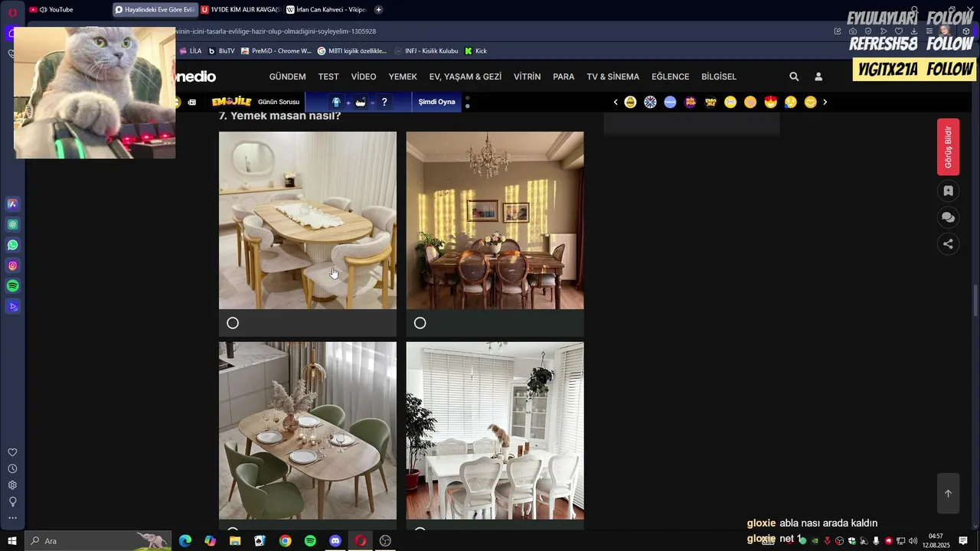Open Google Chrome from the Windows taskbar
The height and width of the screenshot is (551, 980).
[285, 541]
